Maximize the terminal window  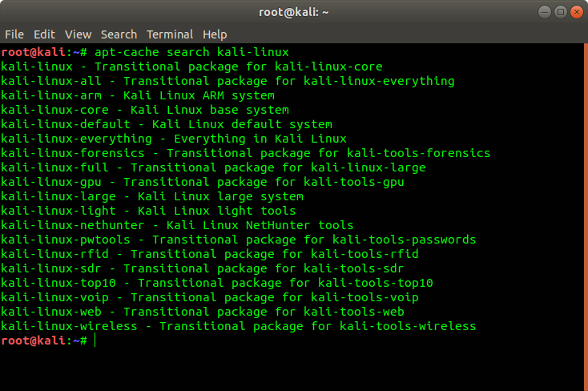pyautogui.click(x=561, y=12)
